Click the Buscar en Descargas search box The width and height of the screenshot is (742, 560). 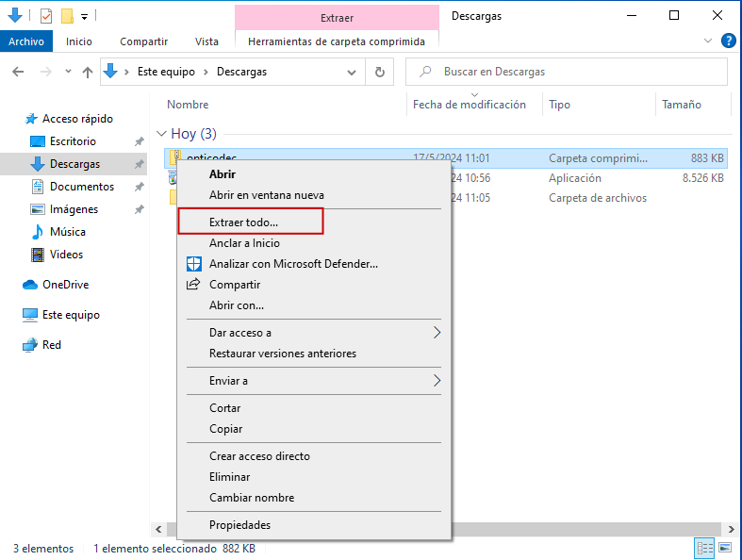[x=575, y=72]
